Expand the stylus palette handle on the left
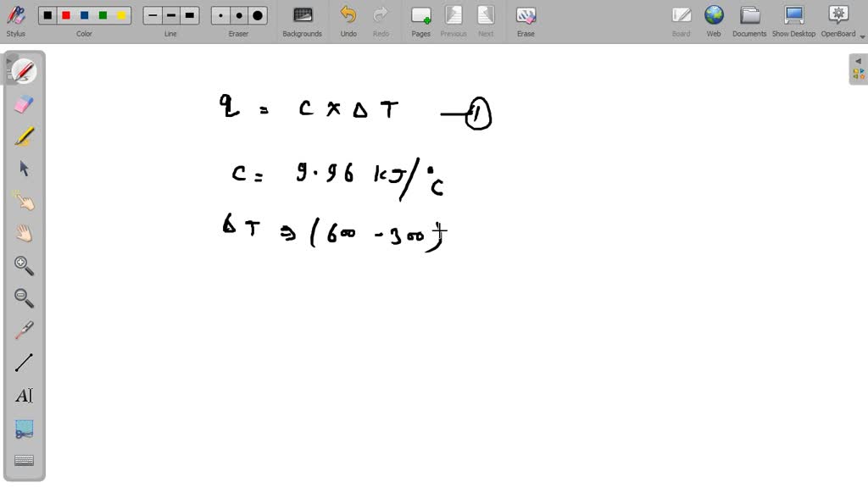The image size is (868, 488). coord(8,61)
